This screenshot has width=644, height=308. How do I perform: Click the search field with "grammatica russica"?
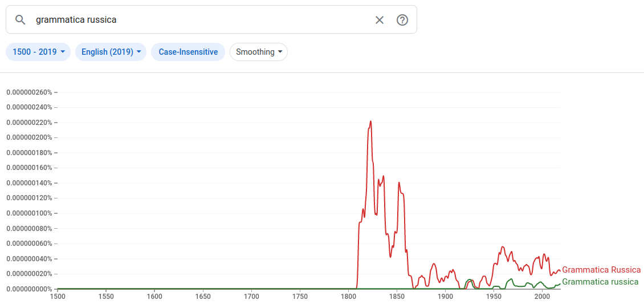199,20
